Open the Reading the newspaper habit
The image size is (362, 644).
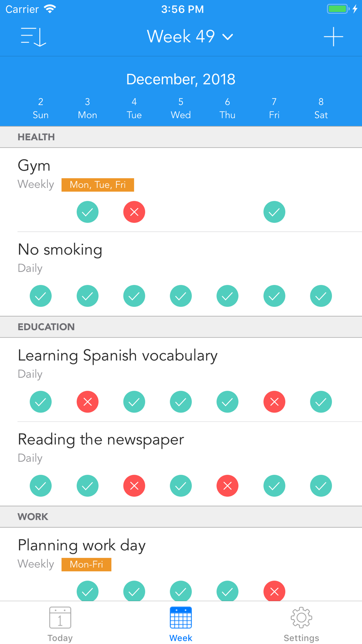101,440
